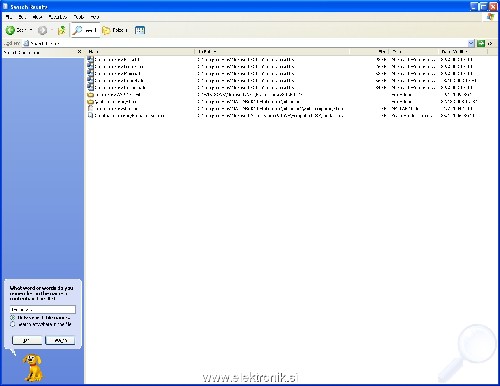The width and height of the screenshot is (500, 386).
Task: Toggle the Search magnifier toolbar button
Action: (85, 30)
